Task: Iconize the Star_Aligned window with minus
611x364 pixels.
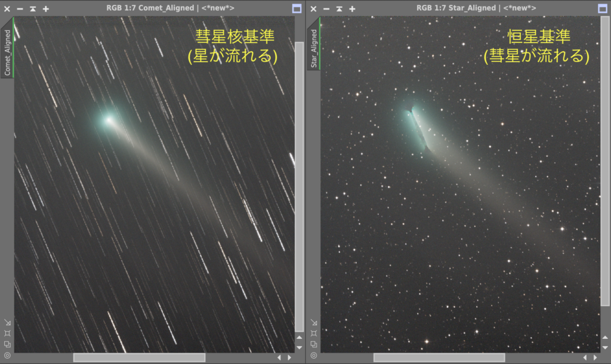Action: (326, 8)
